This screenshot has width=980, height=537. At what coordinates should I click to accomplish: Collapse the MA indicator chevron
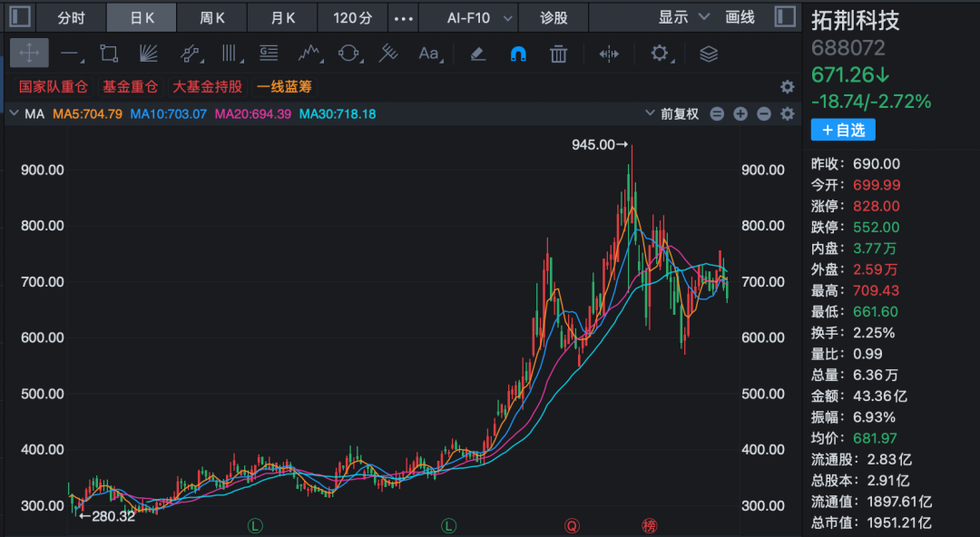point(14,113)
